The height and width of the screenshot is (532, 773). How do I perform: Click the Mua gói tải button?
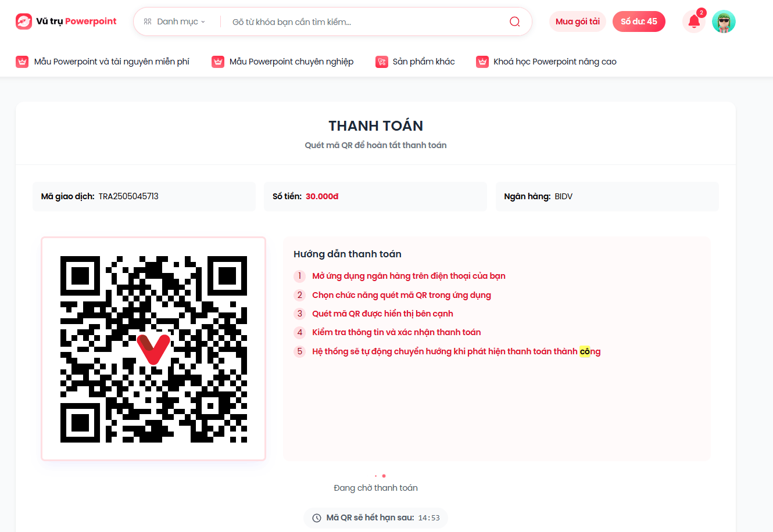(578, 21)
